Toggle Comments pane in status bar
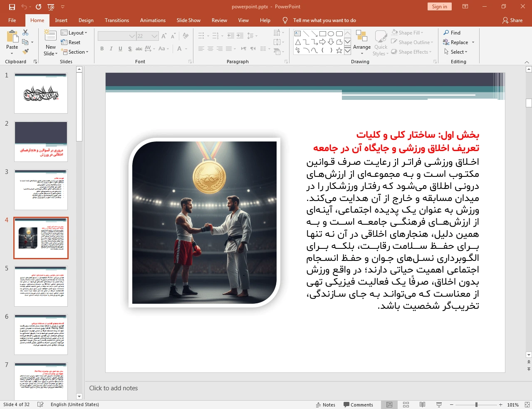The height and width of the screenshot is (409, 532). coord(358,404)
